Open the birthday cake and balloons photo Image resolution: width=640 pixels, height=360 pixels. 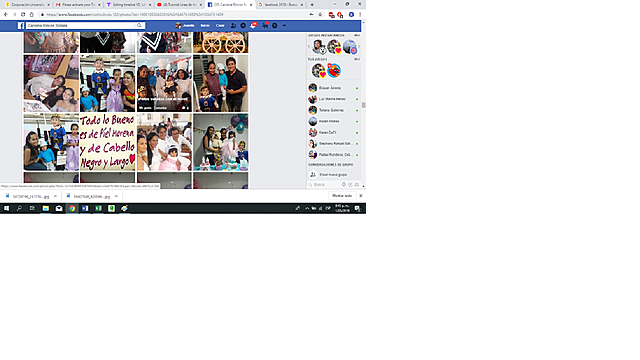click(x=220, y=142)
